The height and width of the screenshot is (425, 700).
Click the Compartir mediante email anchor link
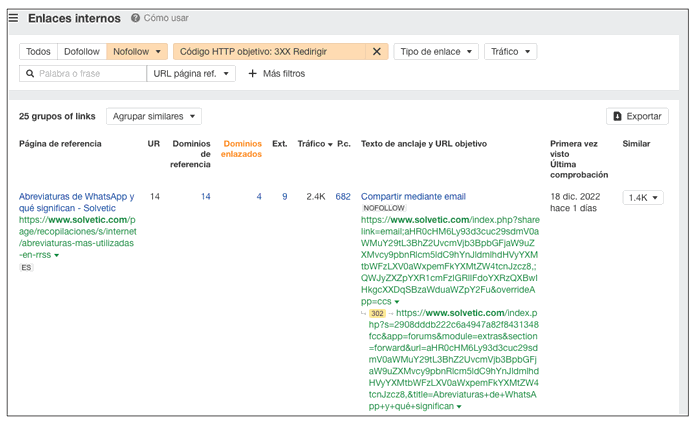point(413,196)
